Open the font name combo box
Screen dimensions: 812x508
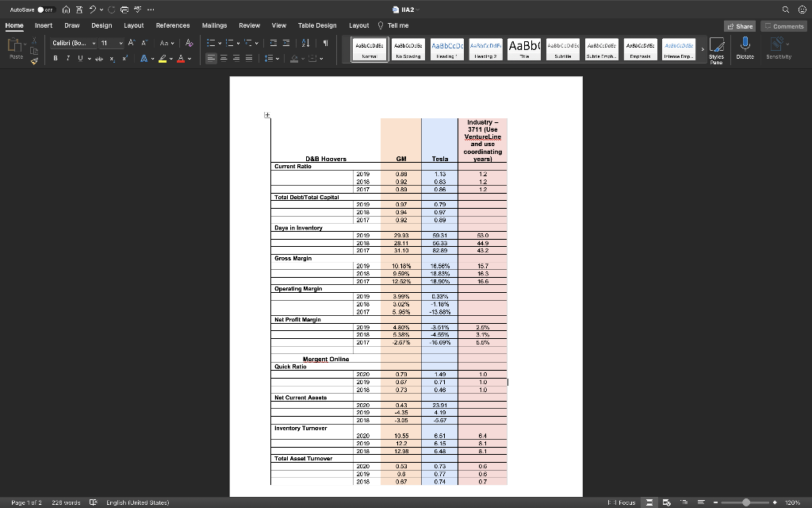click(74, 43)
